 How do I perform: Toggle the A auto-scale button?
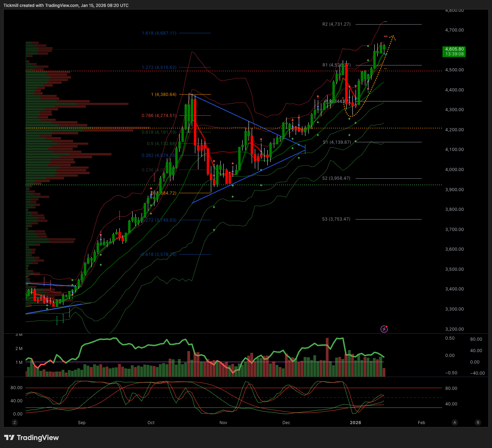click(x=455, y=422)
